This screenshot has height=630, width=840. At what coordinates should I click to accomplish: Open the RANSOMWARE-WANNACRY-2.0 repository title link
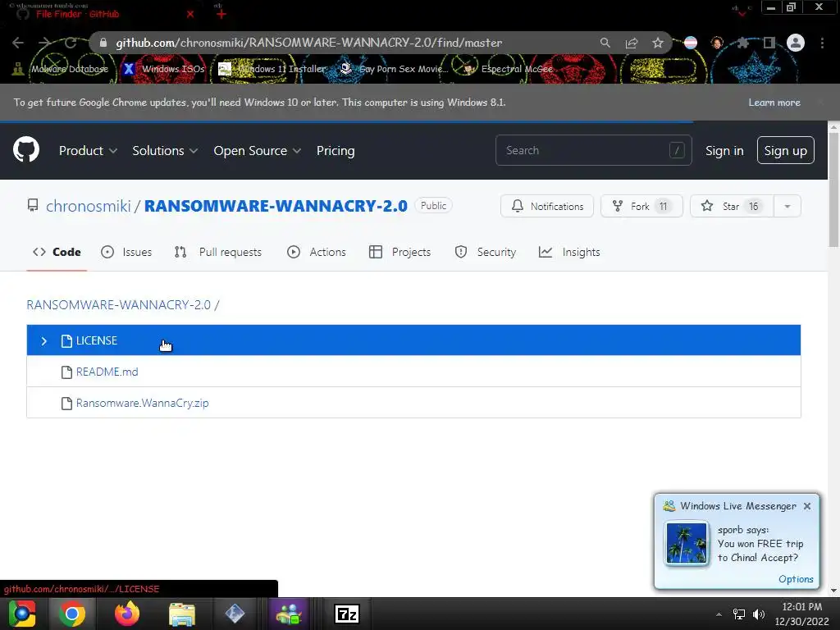pos(276,206)
